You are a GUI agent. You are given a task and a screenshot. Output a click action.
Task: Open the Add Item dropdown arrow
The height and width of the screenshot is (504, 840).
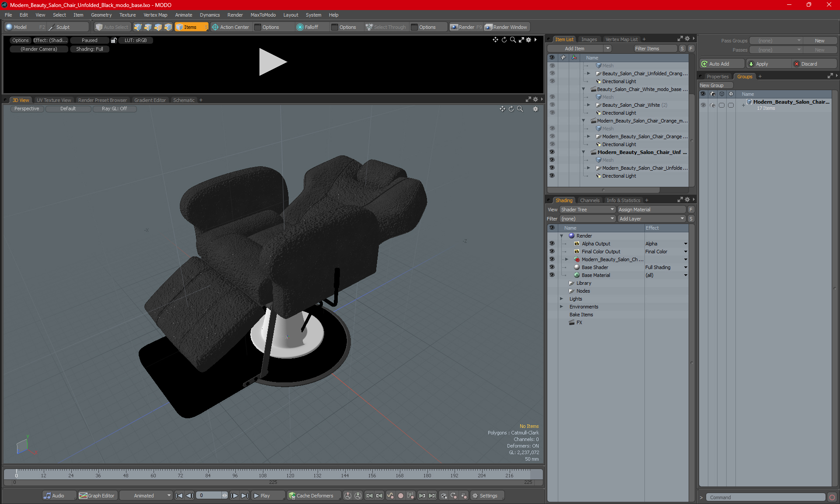point(608,49)
